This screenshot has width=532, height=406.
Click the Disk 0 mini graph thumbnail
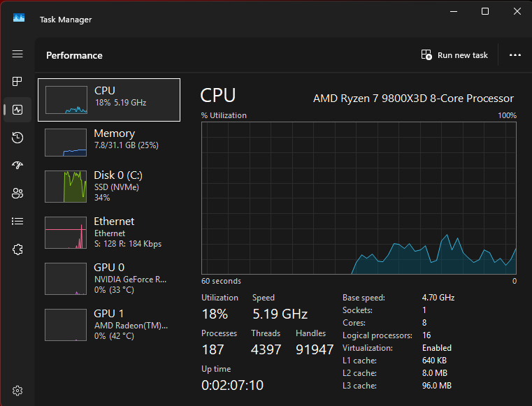pos(66,187)
